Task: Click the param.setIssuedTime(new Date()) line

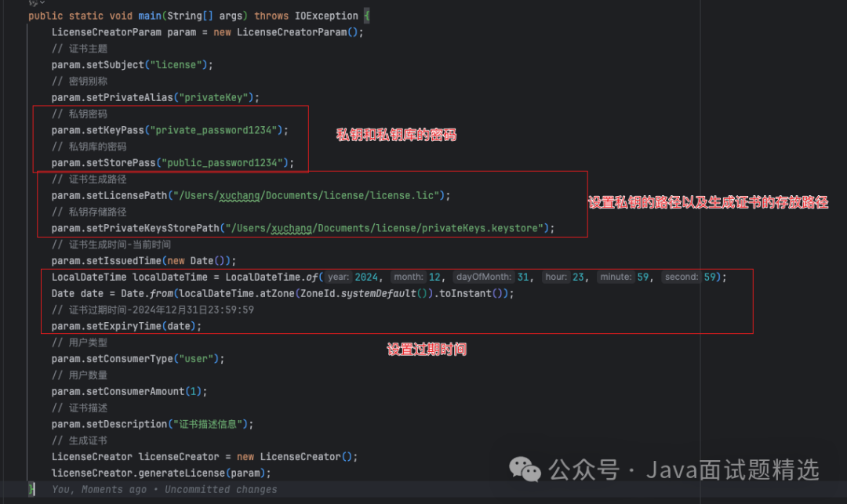Action: tap(144, 261)
